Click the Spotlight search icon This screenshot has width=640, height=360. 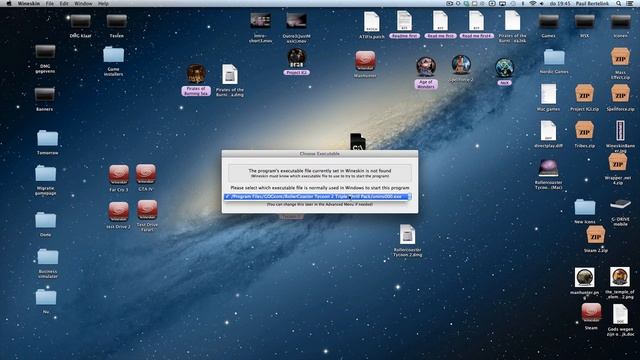click(619, 3)
